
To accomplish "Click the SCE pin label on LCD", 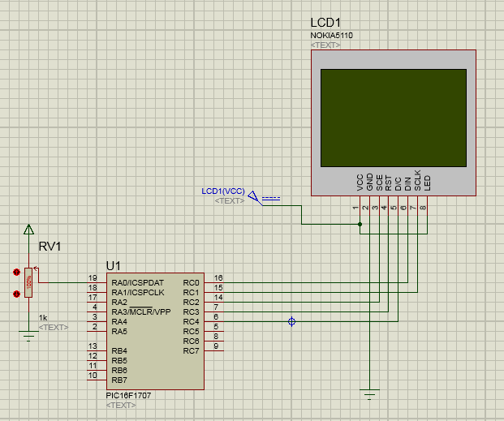I will [379, 183].
